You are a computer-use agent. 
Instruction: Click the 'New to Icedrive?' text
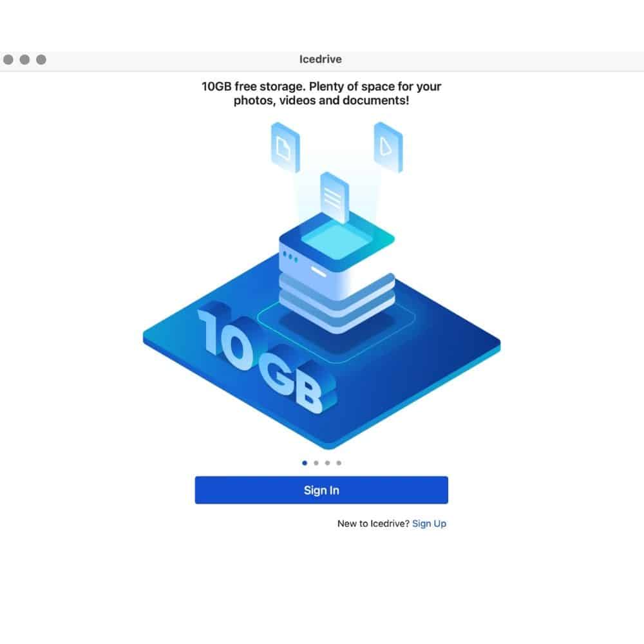pos(374,524)
